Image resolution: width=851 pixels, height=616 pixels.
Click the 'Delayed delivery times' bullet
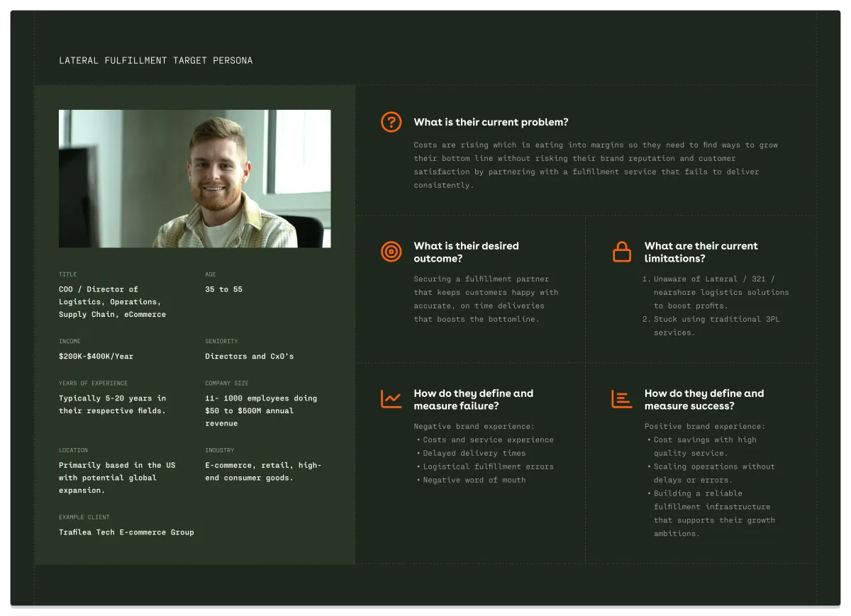(471, 454)
